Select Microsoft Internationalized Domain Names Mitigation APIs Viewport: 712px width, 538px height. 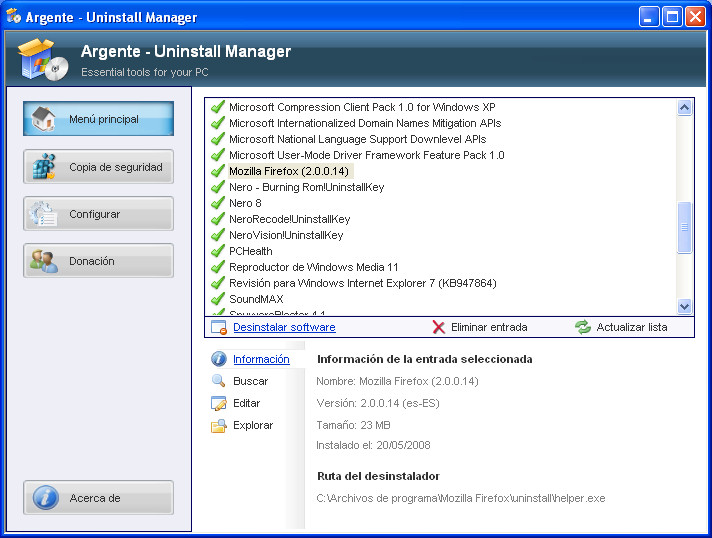point(365,123)
